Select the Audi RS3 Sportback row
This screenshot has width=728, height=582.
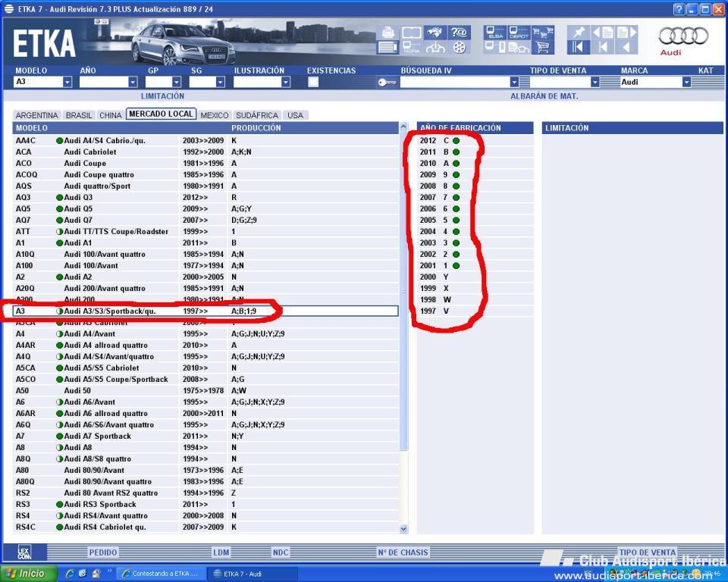(206, 504)
